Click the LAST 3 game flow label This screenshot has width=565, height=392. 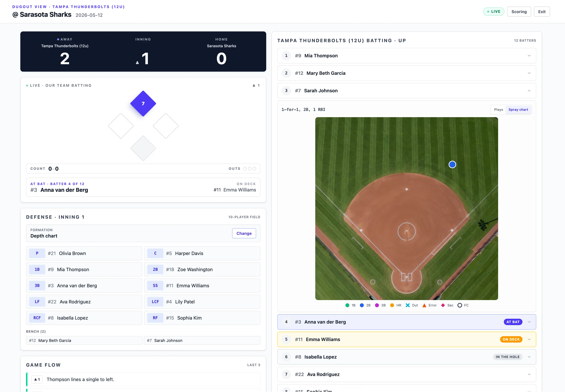click(254, 365)
